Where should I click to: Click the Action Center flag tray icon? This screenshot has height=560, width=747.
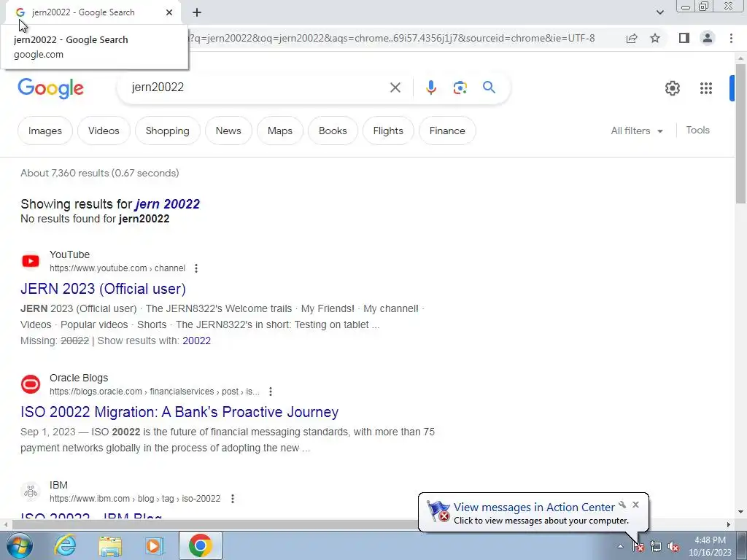(x=638, y=547)
